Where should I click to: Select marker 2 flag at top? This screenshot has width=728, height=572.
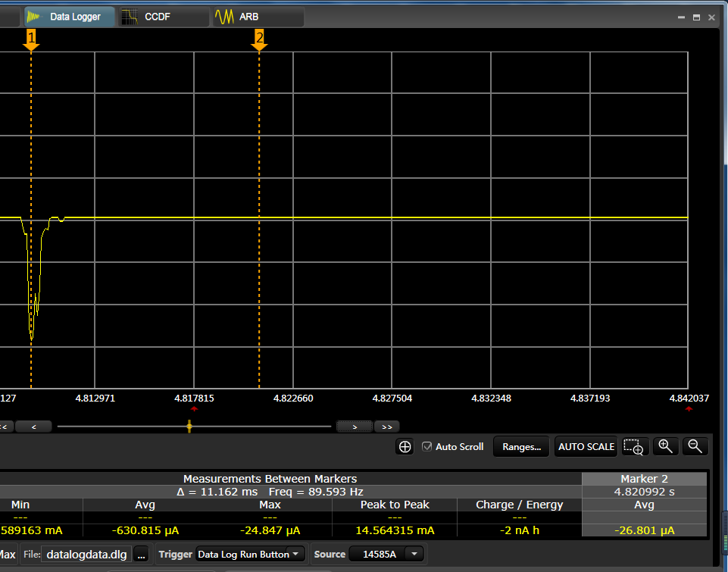pos(259,40)
